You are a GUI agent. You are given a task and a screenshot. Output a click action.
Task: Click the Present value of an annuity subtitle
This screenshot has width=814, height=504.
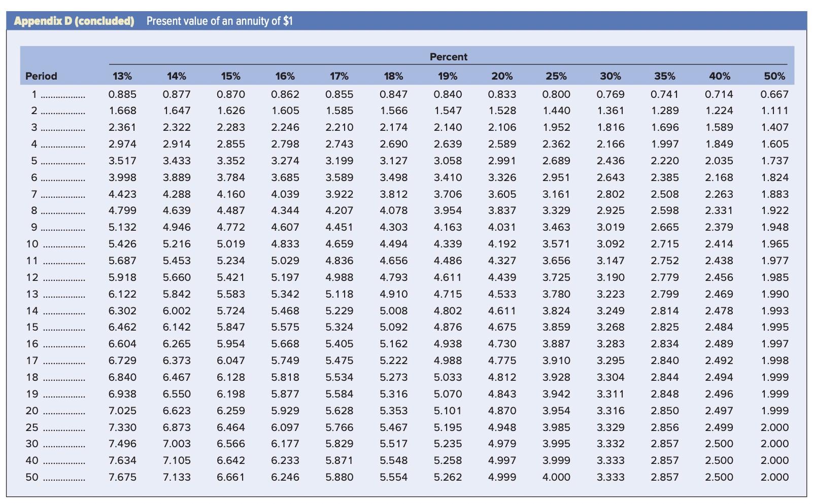pyautogui.click(x=220, y=21)
